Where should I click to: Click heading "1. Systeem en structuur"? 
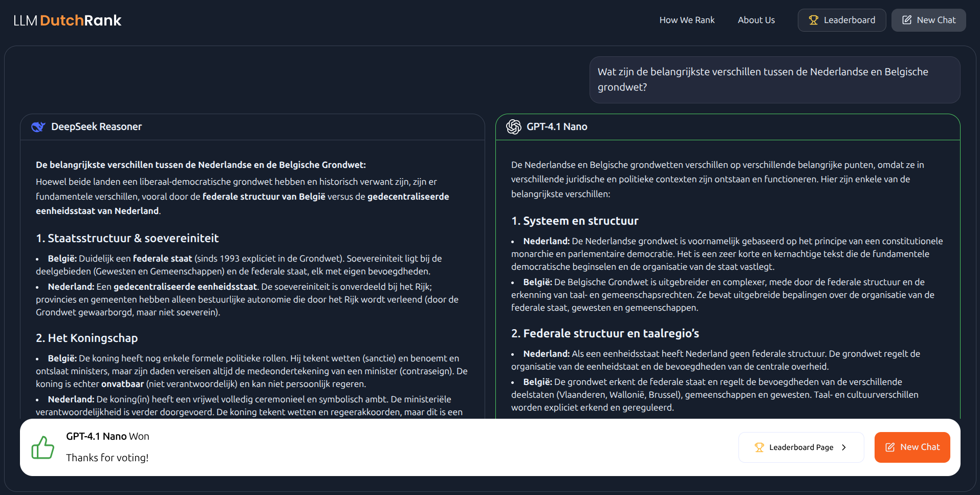pos(575,221)
